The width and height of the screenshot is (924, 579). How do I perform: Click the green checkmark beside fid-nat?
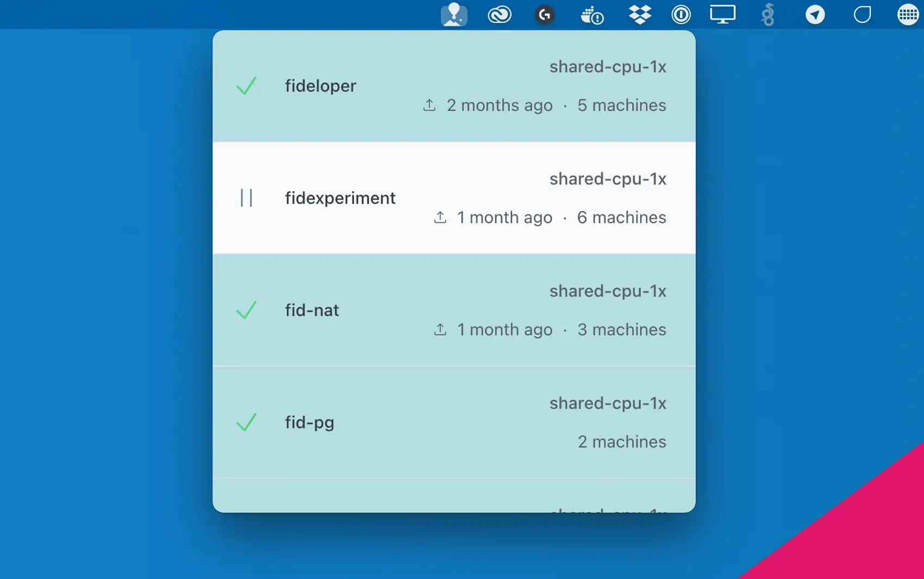click(246, 310)
